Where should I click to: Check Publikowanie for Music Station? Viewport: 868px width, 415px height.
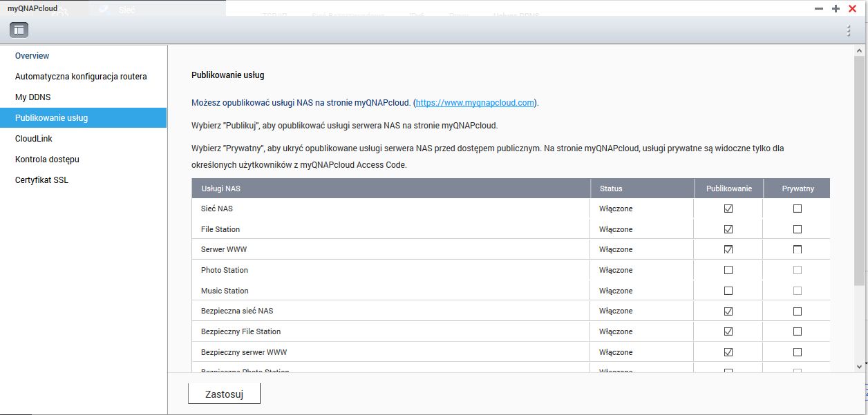click(728, 291)
